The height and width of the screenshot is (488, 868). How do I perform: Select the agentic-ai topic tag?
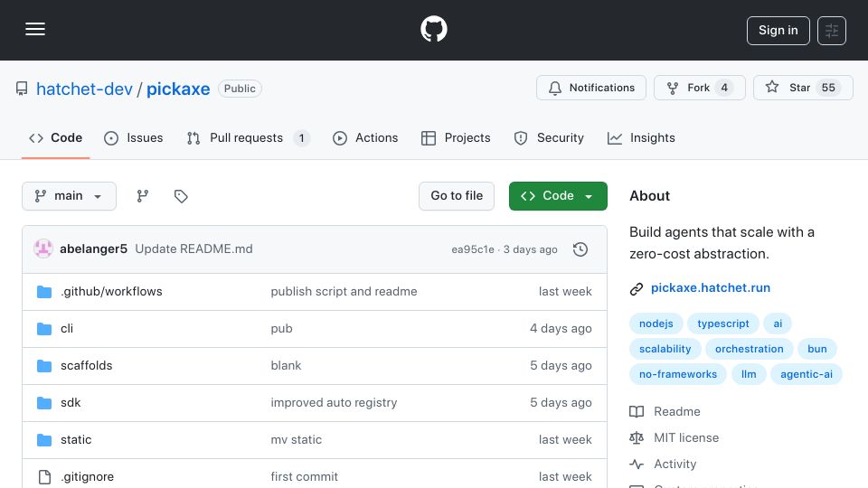[806, 374]
